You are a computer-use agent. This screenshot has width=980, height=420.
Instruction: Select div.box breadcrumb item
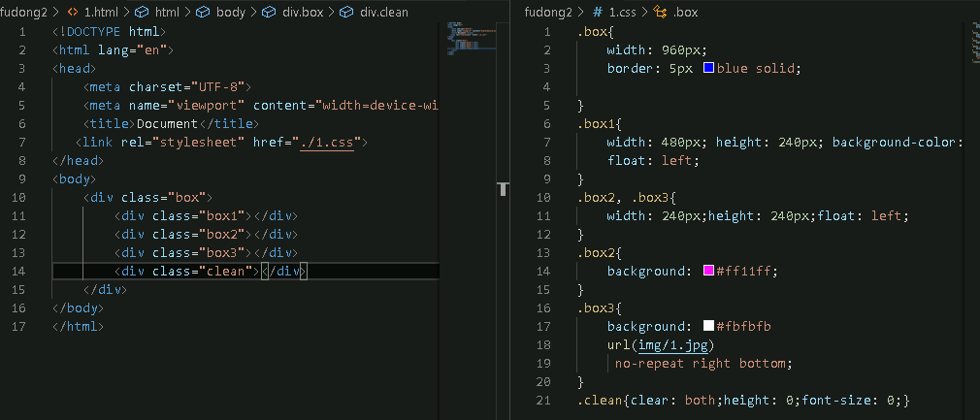click(302, 12)
